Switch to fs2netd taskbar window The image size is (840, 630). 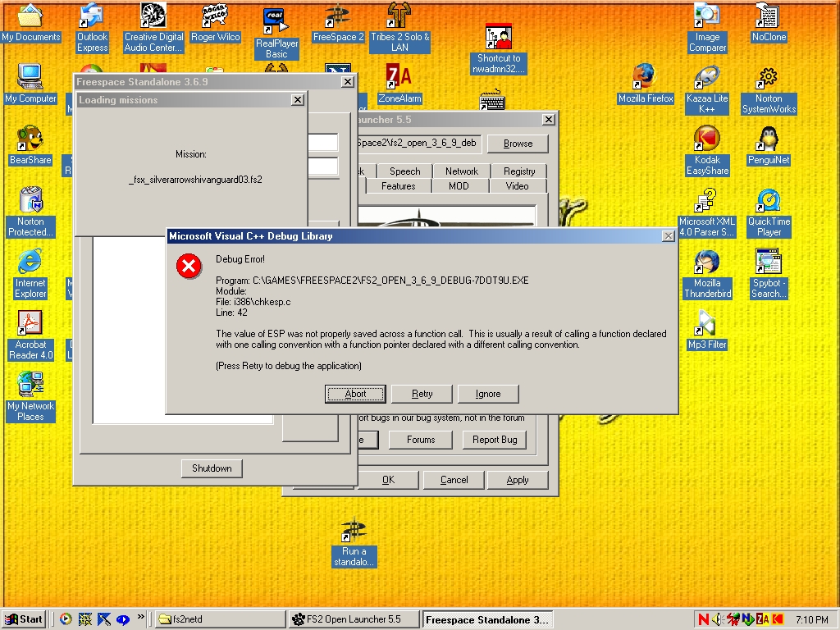pyautogui.click(x=220, y=619)
